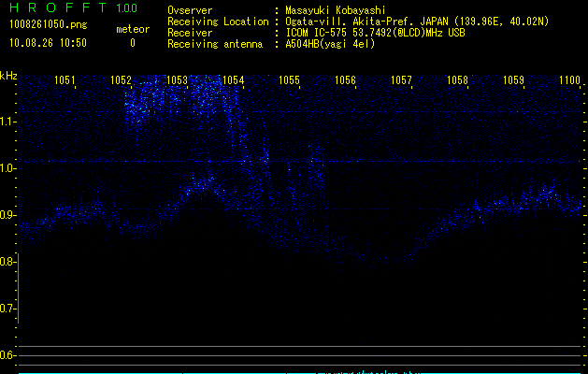Viewport: 588px width, 374px height.
Task: Click the 1.0 kHz axis label
Action: tap(6, 168)
